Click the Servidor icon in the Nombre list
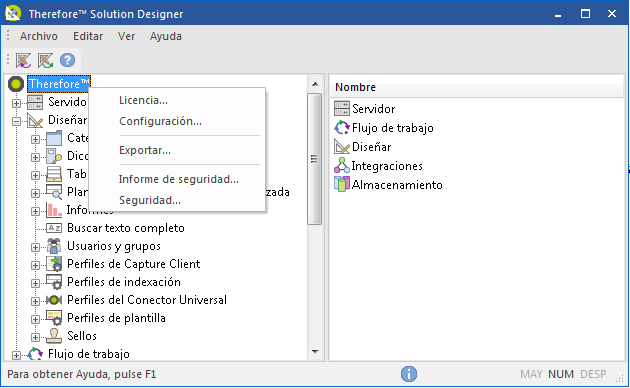 [342, 109]
